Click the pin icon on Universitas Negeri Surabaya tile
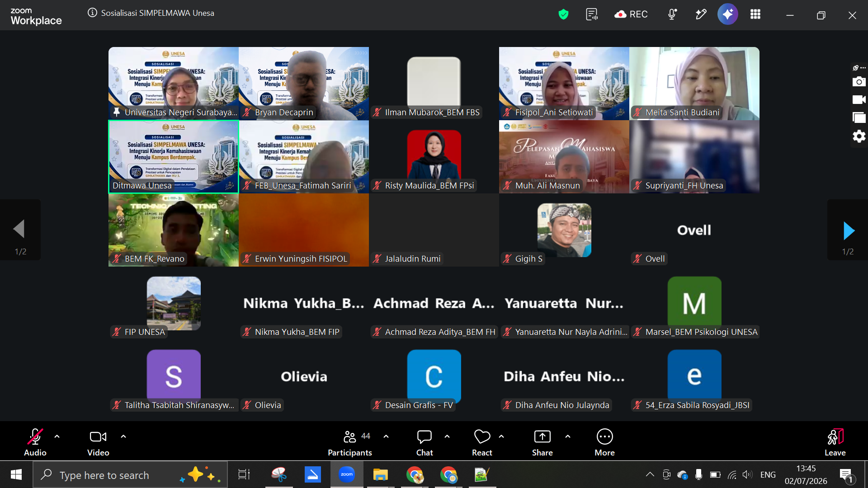 click(117, 112)
